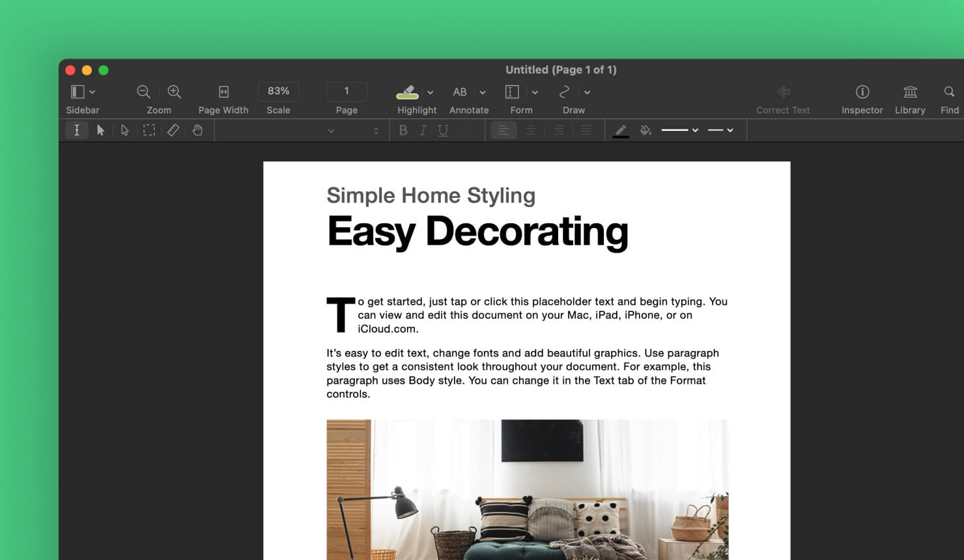The height and width of the screenshot is (560, 964).
Task: Click the window title Untitled (Page 1 of 1)
Action: click(561, 70)
